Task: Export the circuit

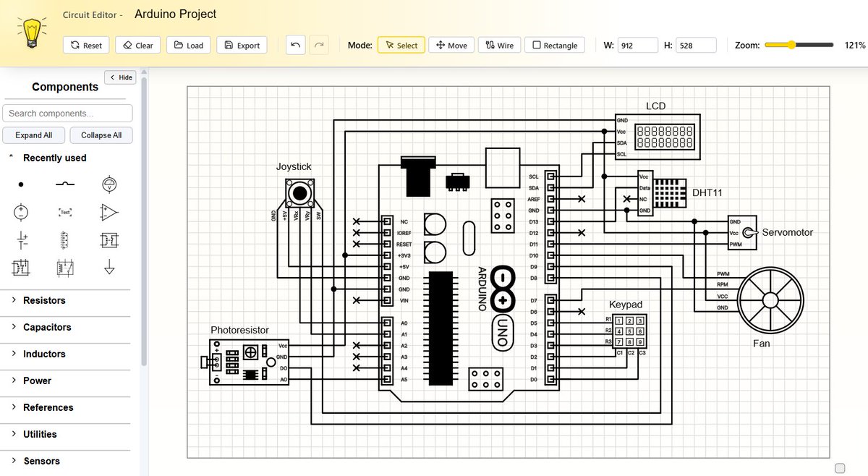Action: coord(242,45)
